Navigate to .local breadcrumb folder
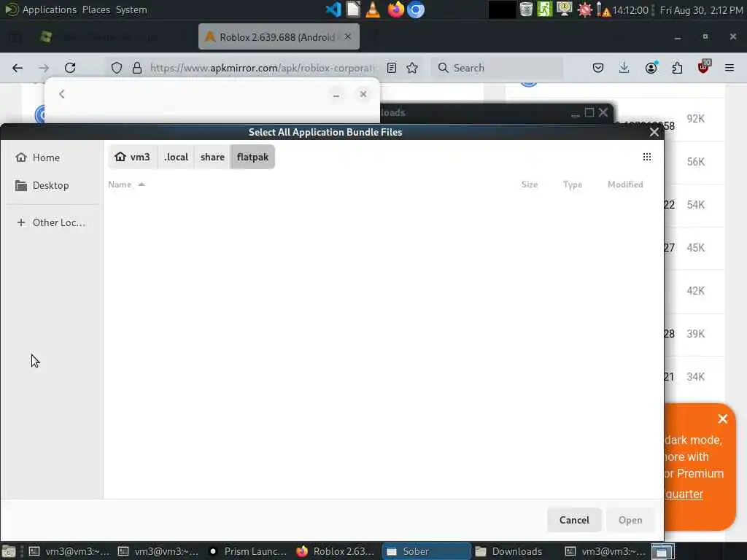This screenshot has width=747, height=560. (176, 157)
